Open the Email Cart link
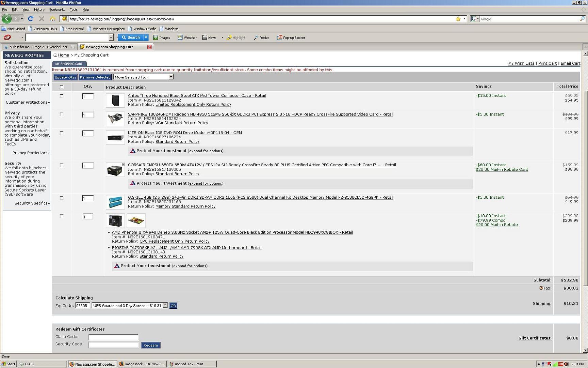This screenshot has height=368, width=588. tap(570, 63)
